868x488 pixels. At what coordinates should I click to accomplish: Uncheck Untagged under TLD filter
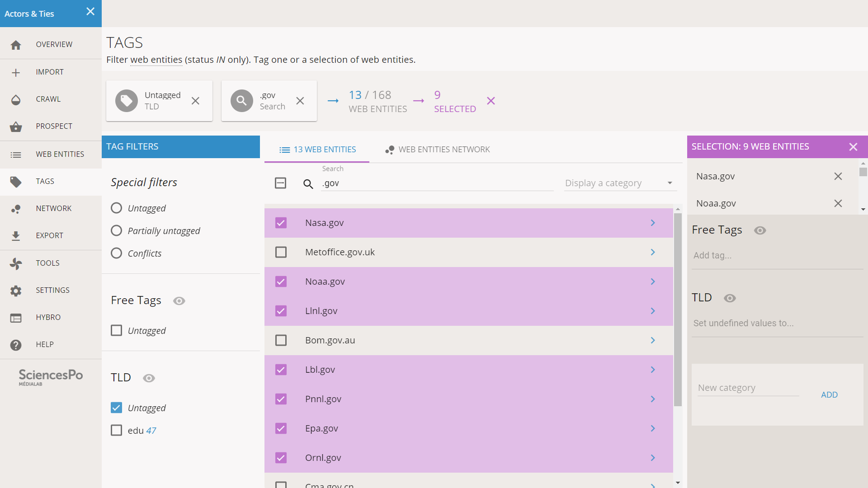click(116, 408)
